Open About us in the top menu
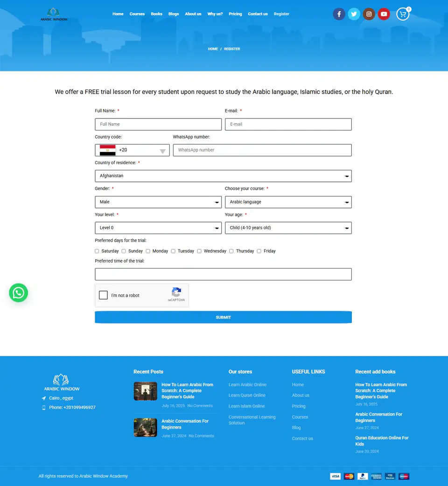The width and height of the screenshot is (448, 486). 193,14
